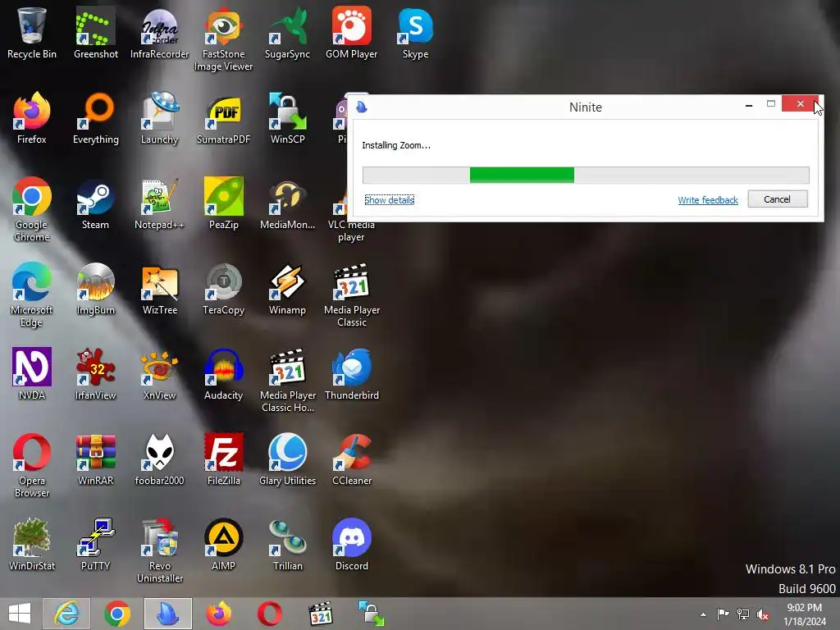Click the muted volume tray icon
840x630 pixels.
tap(763, 614)
